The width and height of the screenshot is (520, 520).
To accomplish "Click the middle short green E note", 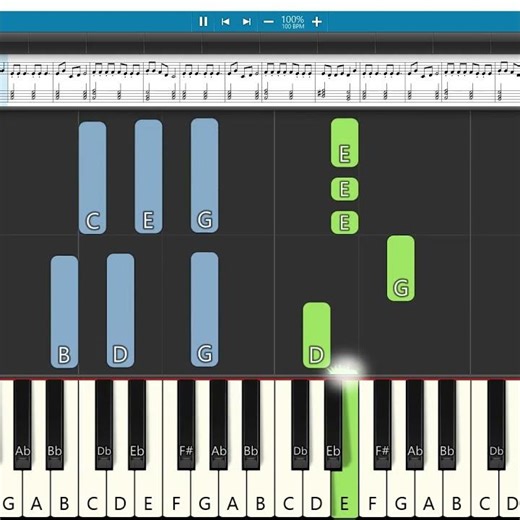I will [345, 189].
